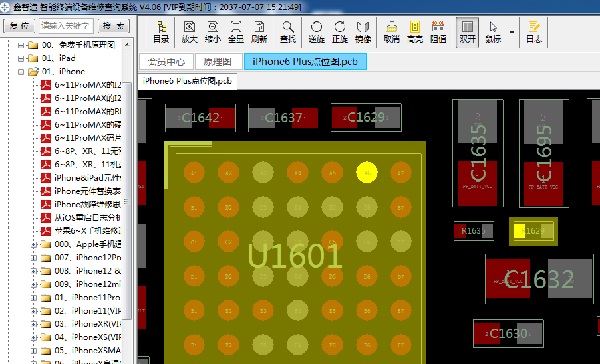Expand the 007、iPhone12Pro folder node
Screen dimensions: 600x364
pos(34,258)
